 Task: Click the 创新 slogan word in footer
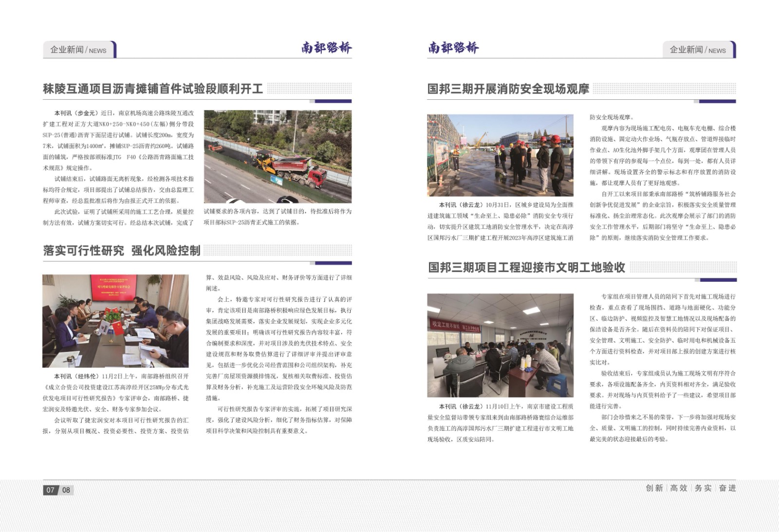654,488
